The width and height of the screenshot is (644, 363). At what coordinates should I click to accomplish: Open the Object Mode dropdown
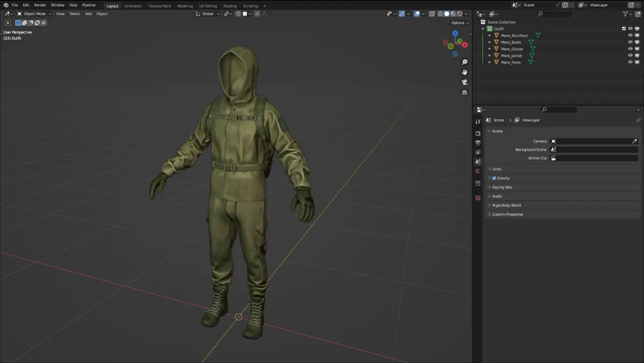pos(35,14)
